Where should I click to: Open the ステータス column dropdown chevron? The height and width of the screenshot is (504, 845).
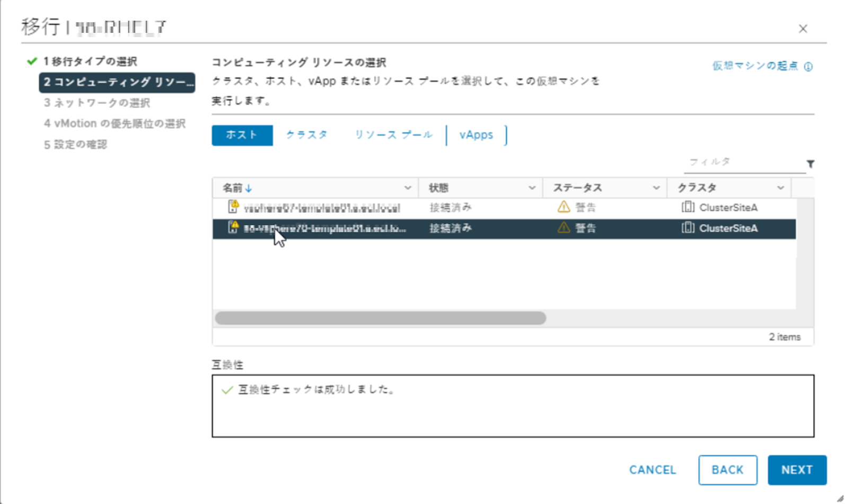[x=656, y=188]
